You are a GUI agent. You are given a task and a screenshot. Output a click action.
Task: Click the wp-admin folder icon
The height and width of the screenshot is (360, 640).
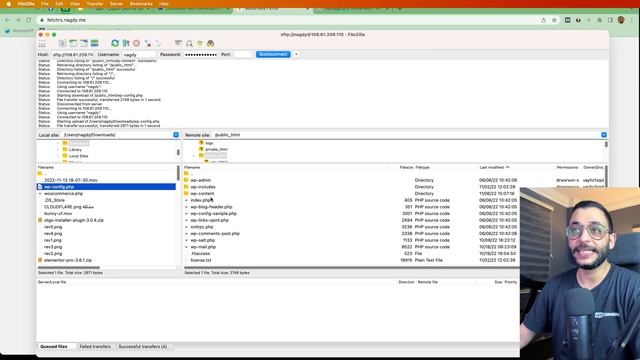click(x=186, y=180)
